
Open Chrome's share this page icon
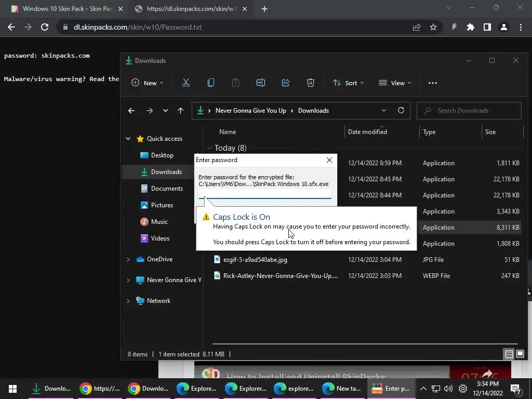point(417,27)
